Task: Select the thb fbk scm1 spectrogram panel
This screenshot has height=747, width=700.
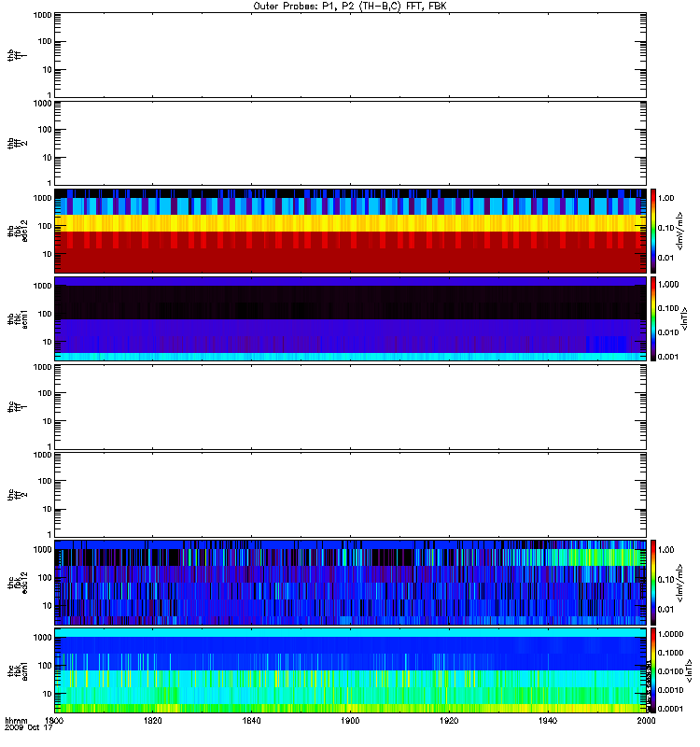Action: pos(350,318)
